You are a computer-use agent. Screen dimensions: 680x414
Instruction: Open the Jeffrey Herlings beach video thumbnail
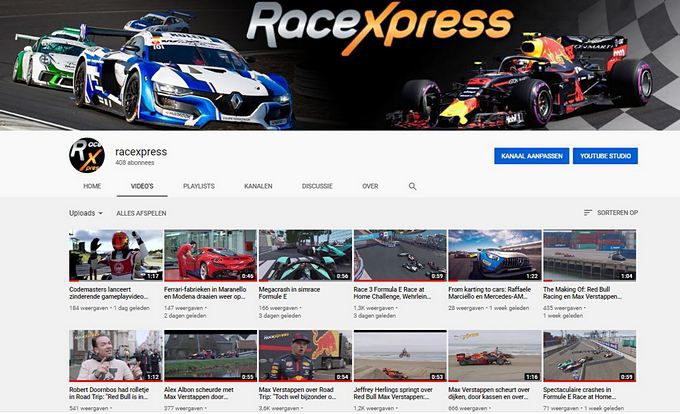click(399, 356)
